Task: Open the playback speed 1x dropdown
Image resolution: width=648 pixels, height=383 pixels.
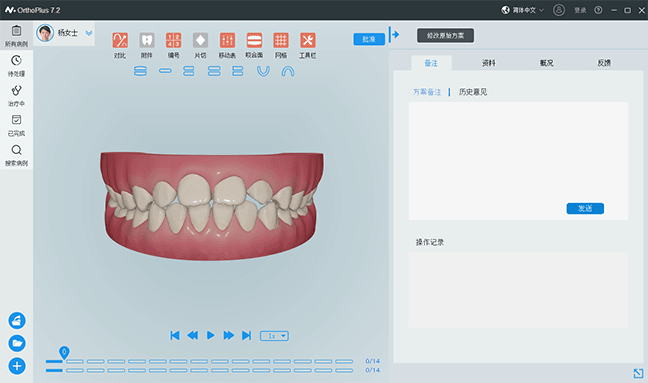Action: pyautogui.click(x=274, y=336)
